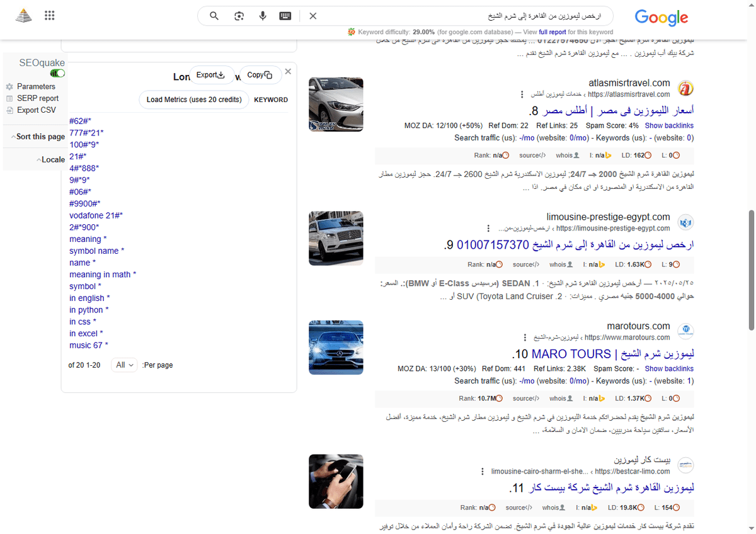This screenshot has width=756, height=534.
Task: Search by image with Google Lens icon
Action: pos(239,16)
